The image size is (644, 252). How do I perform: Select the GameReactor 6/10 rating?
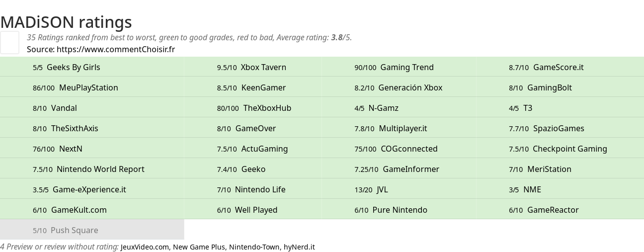(561, 210)
